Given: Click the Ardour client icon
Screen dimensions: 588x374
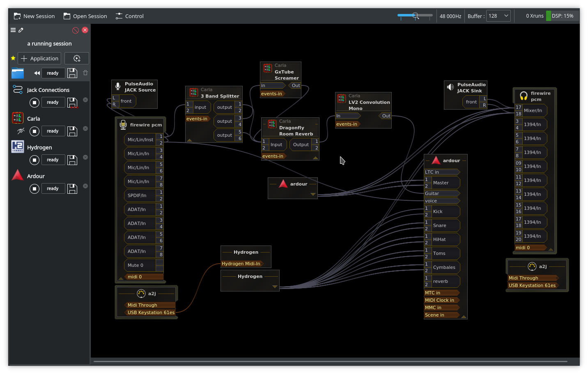Looking at the screenshot, I should [x=18, y=175].
